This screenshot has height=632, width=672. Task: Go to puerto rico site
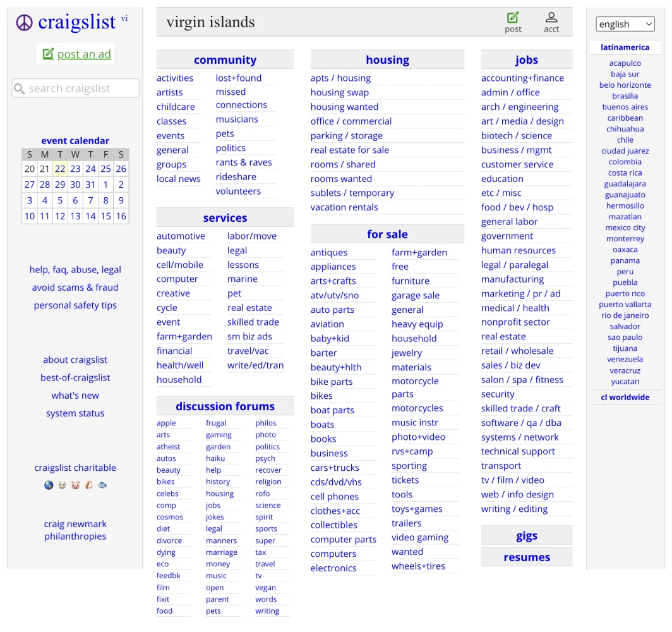click(x=625, y=294)
